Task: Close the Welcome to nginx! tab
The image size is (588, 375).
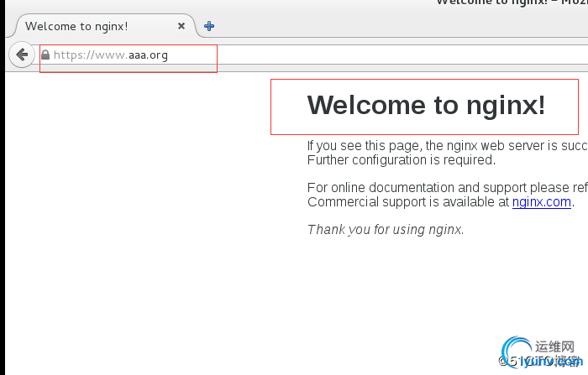Action: (x=181, y=26)
